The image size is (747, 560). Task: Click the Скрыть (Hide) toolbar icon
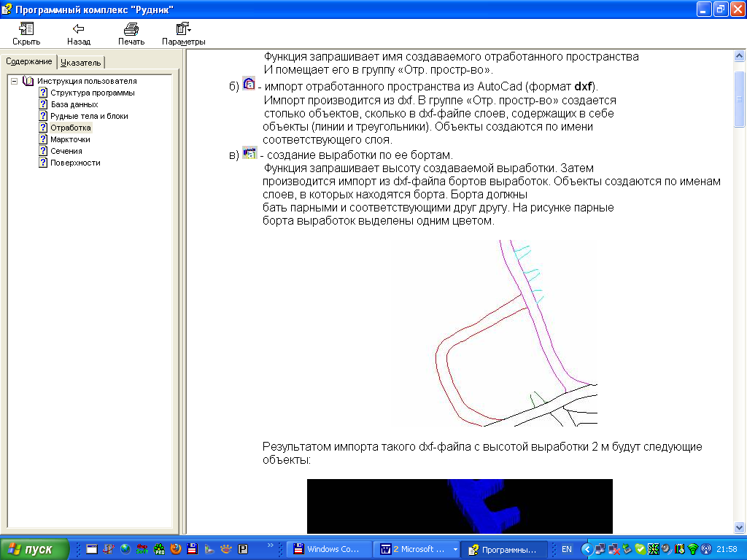pyautogui.click(x=26, y=34)
